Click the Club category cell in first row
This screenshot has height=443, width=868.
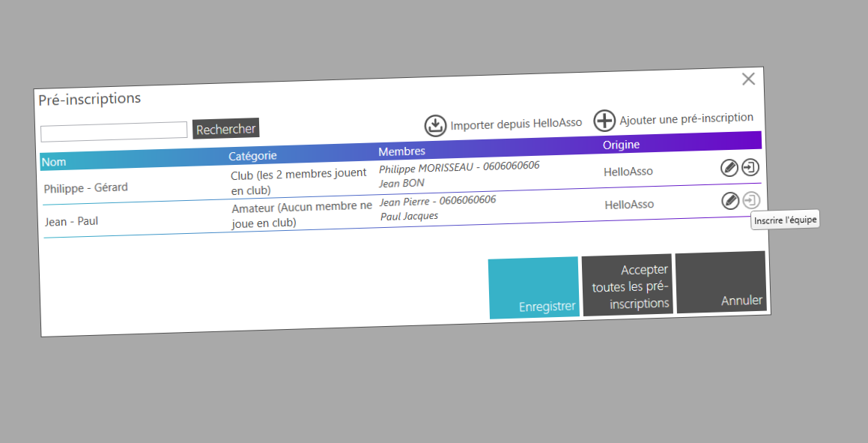click(298, 181)
